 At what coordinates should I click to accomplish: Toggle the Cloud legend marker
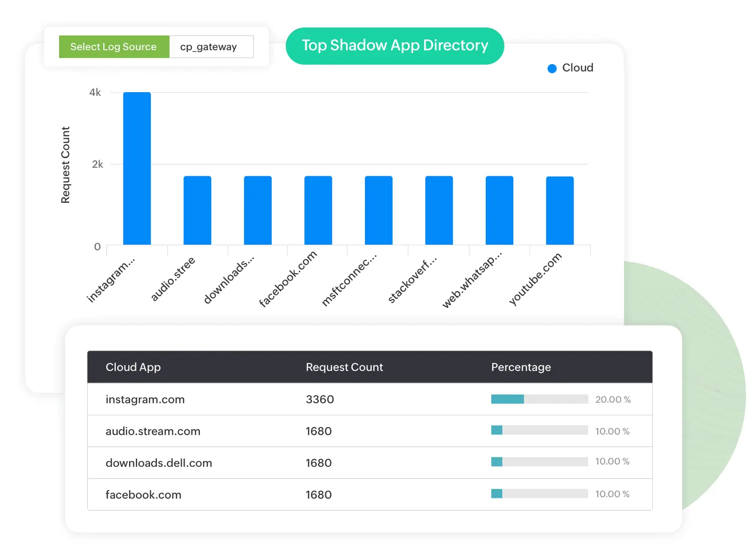552,69
